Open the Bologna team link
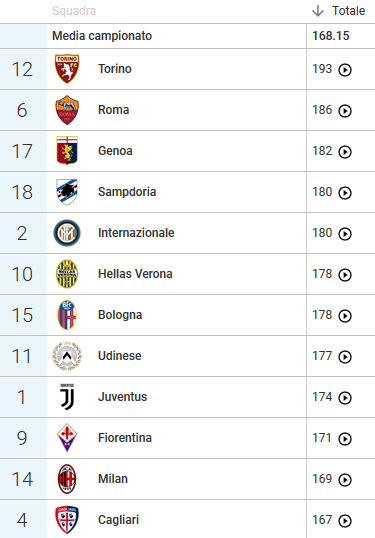375x538 pixels. (x=120, y=315)
